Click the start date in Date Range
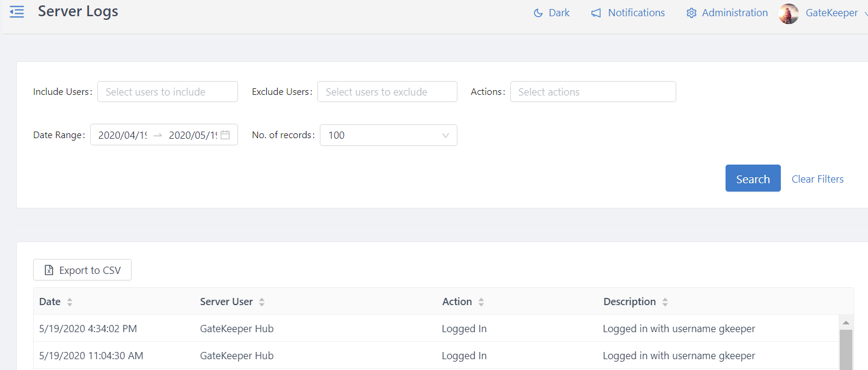 click(x=123, y=135)
